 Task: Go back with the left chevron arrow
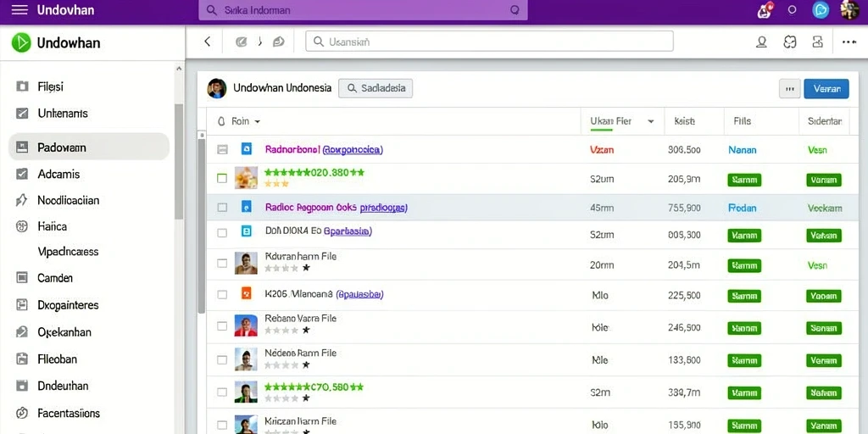(x=208, y=42)
